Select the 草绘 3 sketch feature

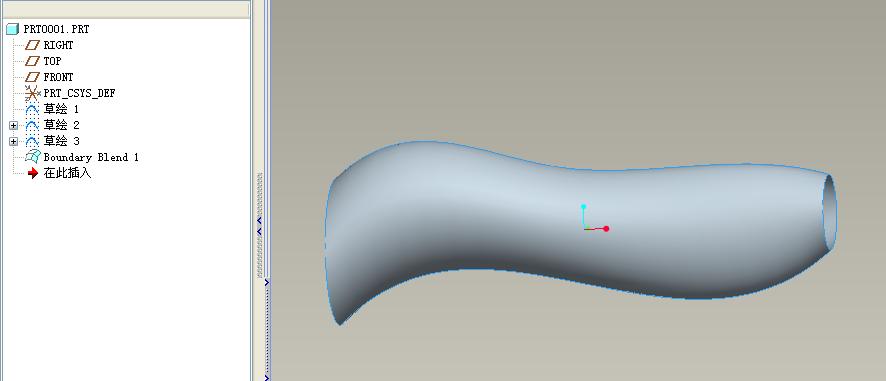click(x=61, y=141)
